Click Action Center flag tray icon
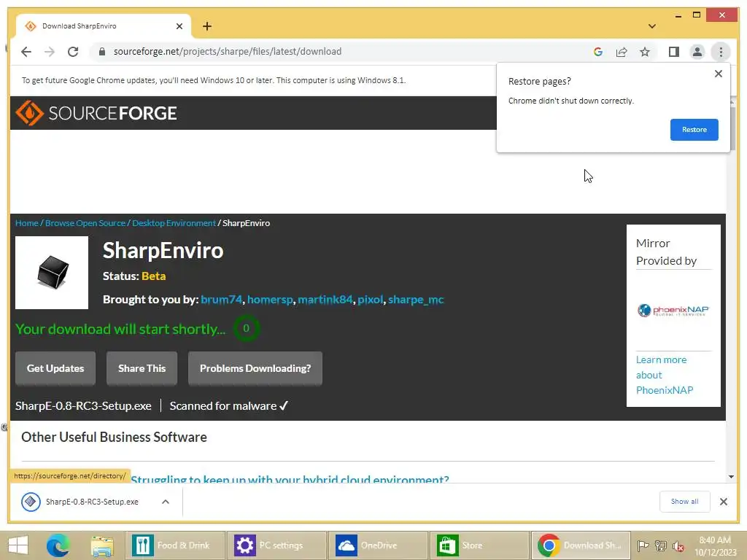 pyautogui.click(x=643, y=545)
